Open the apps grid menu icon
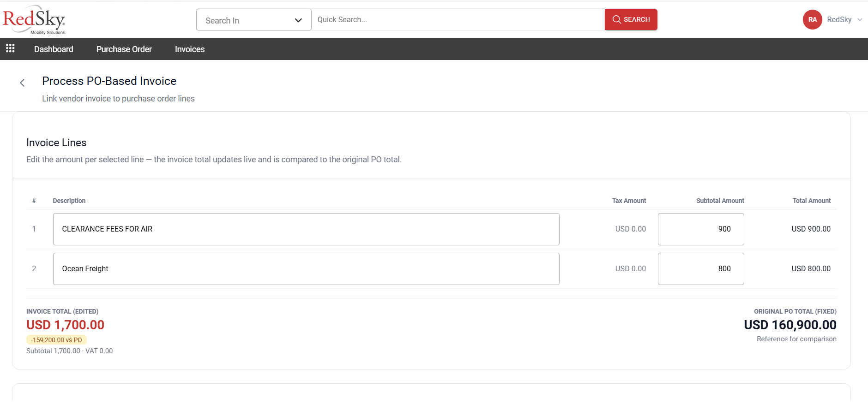Screen dimensions: 868x416 coord(10,48)
